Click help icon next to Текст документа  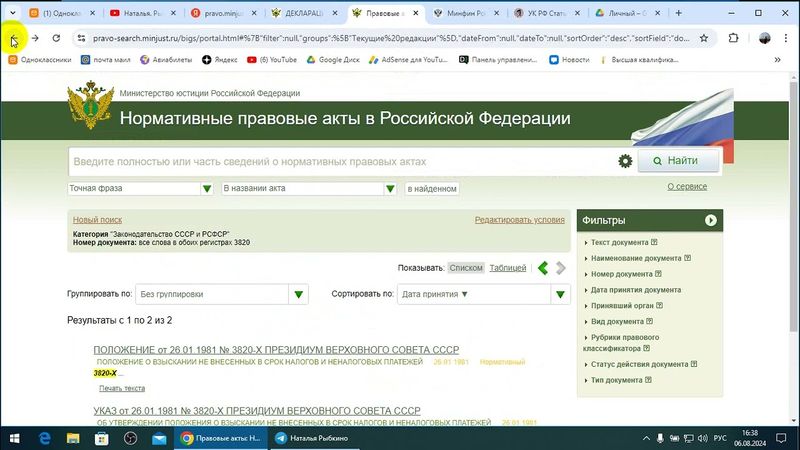(654, 242)
